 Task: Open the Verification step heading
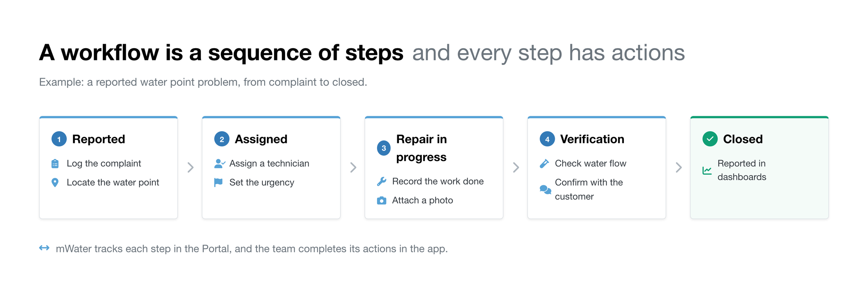tap(592, 139)
